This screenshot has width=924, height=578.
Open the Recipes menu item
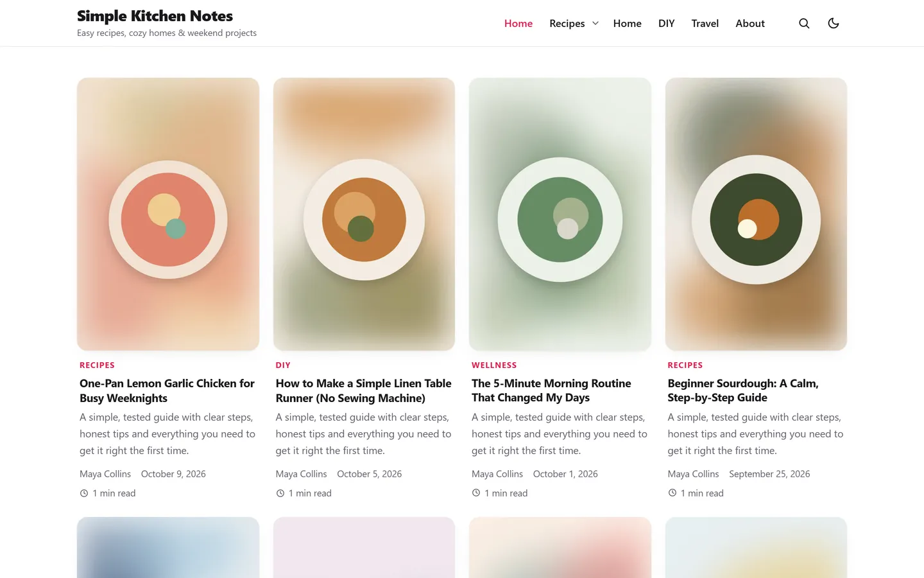567,23
